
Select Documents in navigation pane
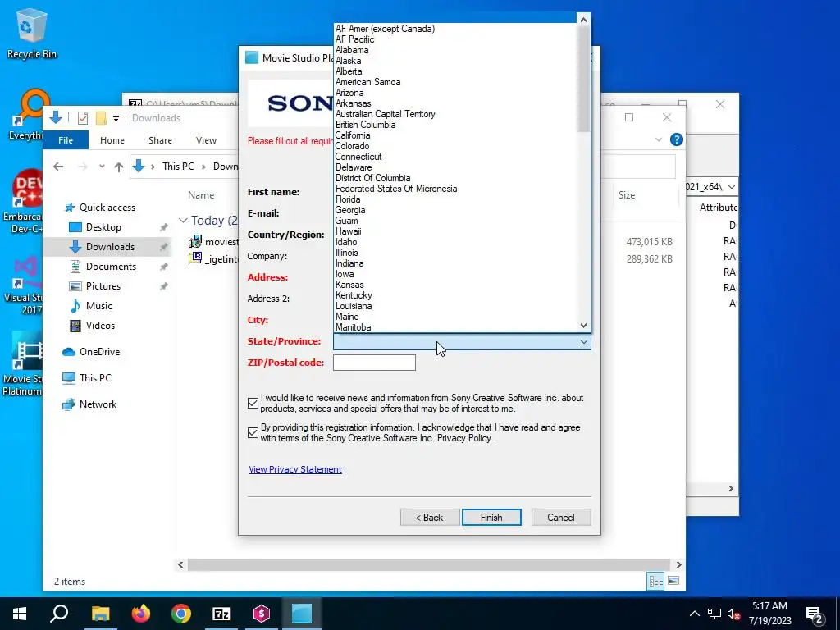111,267
